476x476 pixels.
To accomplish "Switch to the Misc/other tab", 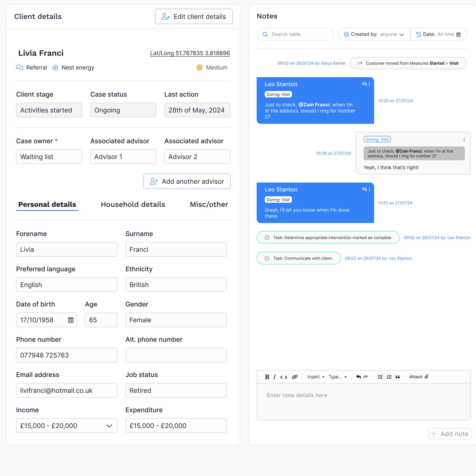I will 209,204.
